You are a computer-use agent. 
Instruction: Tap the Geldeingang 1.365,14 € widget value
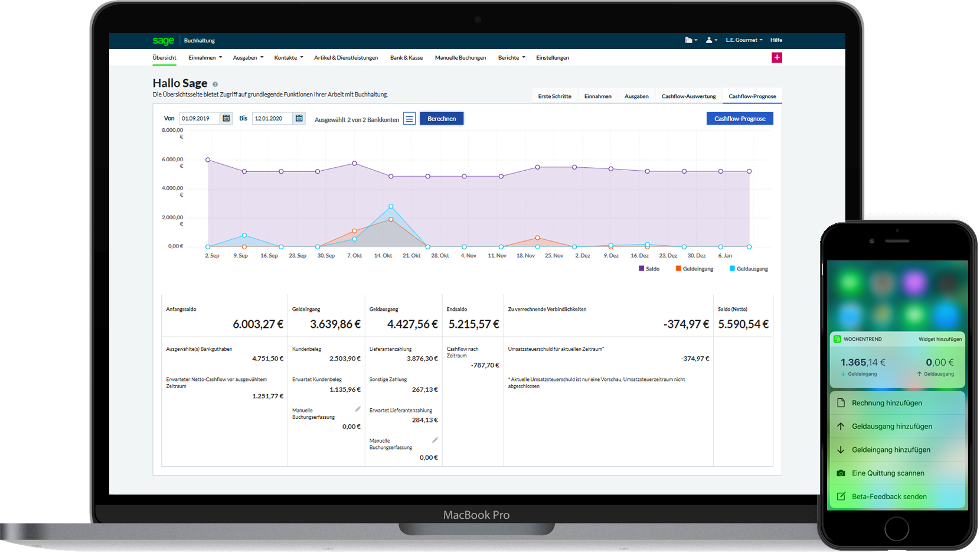[863, 362]
